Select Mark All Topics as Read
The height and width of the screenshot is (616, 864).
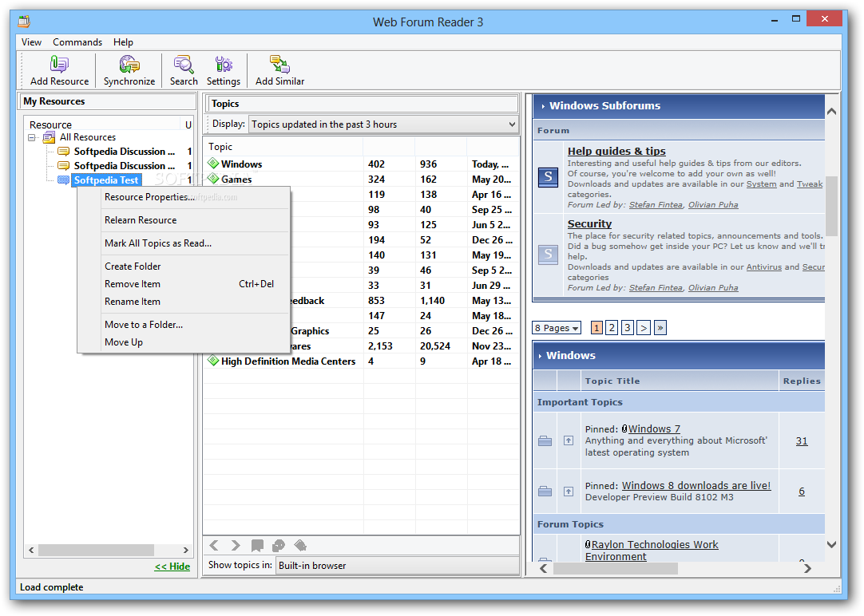point(184,243)
